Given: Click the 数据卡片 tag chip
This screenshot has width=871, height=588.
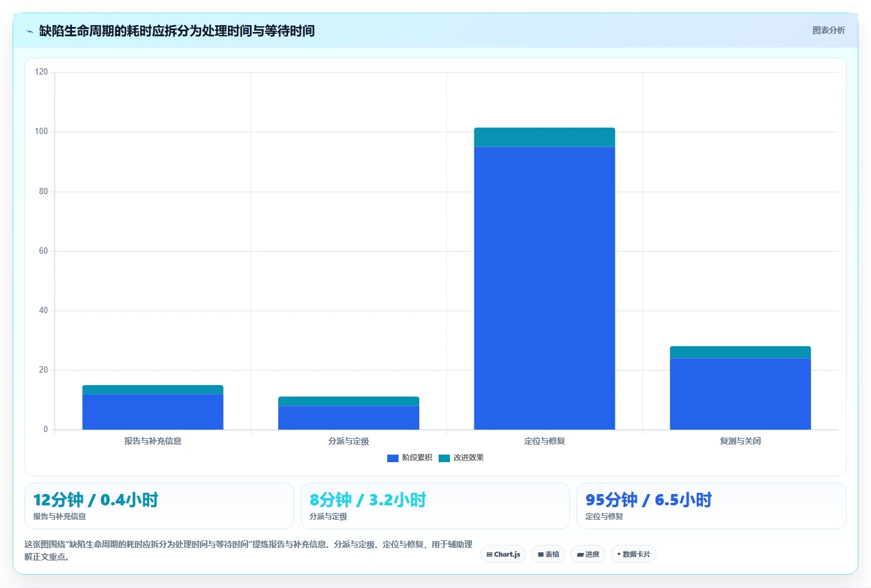Looking at the screenshot, I should pos(634,554).
